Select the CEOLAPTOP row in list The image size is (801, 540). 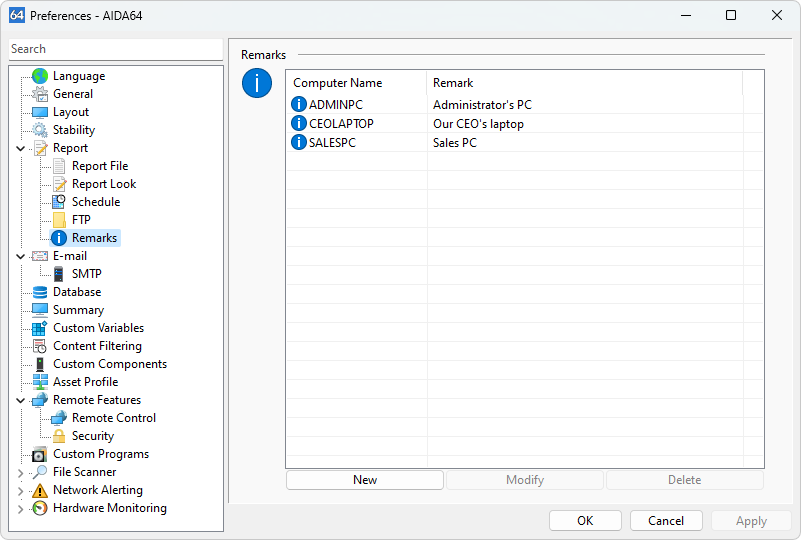pos(341,124)
